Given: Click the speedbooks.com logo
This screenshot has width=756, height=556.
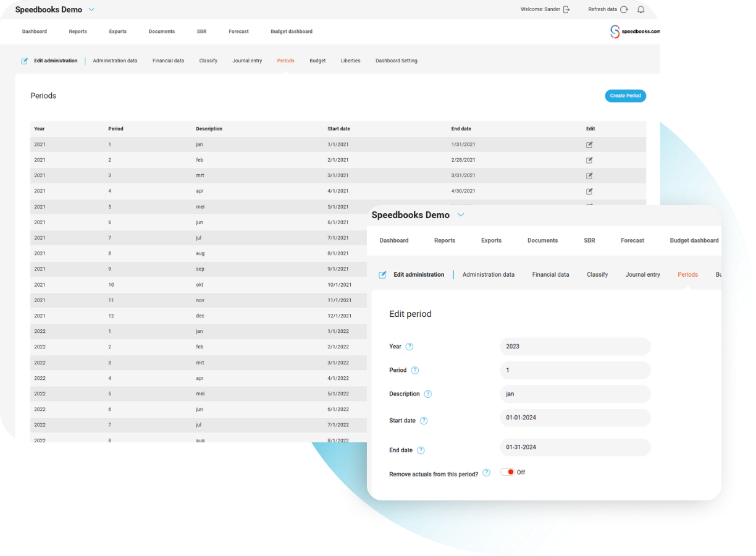Looking at the screenshot, I should tap(634, 32).
